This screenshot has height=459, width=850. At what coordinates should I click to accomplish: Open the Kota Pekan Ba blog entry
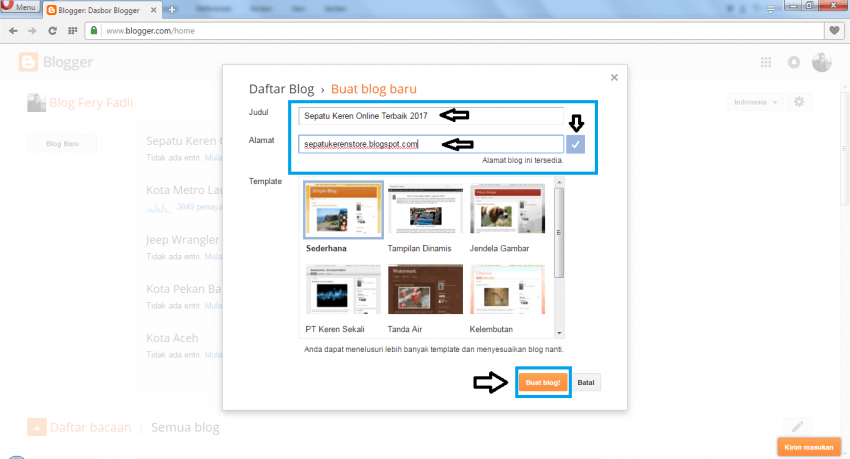183,289
